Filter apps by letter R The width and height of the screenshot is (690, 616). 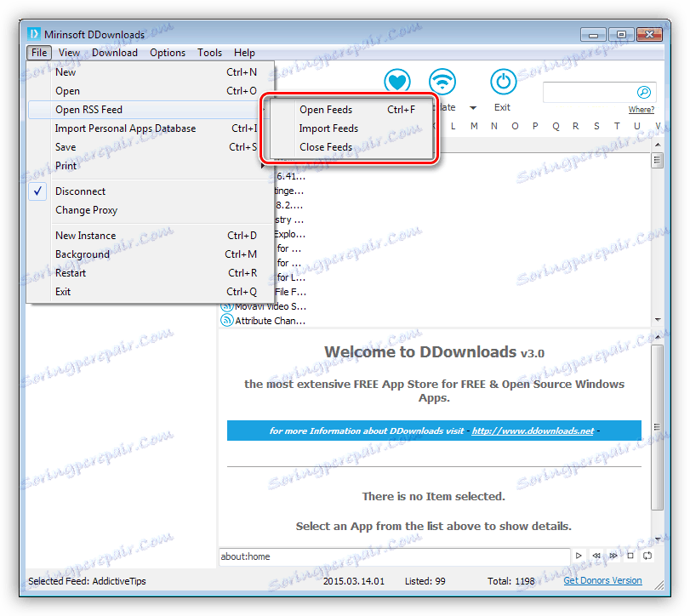pos(576,126)
